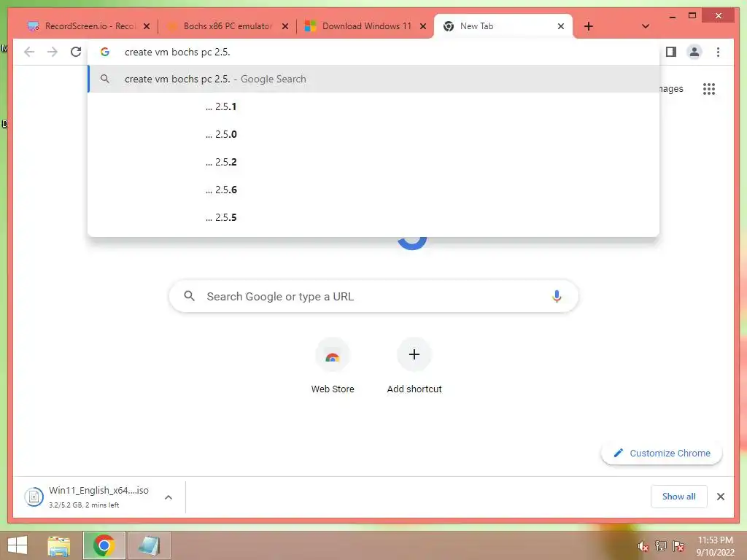Choose the 2.5.5 suggestion
747x560 pixels.
(373, 217)
